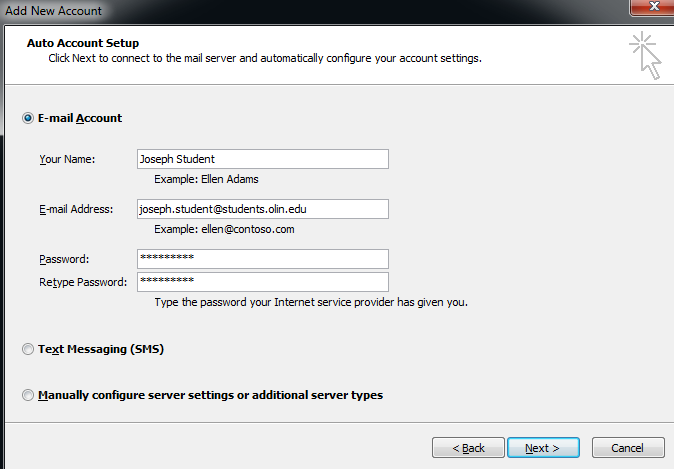The image size is (674, 469).
Task: Click the Retype Password field
Action: tap(262, 282)
